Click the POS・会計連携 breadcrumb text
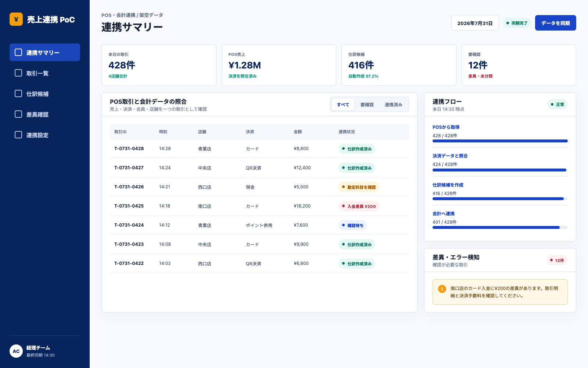588x368 pixels. (x=118, y=15)
